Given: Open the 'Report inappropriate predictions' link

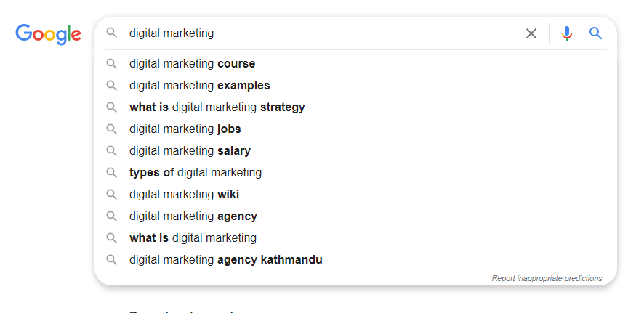Looking at the screenshot, I should 547,278.
